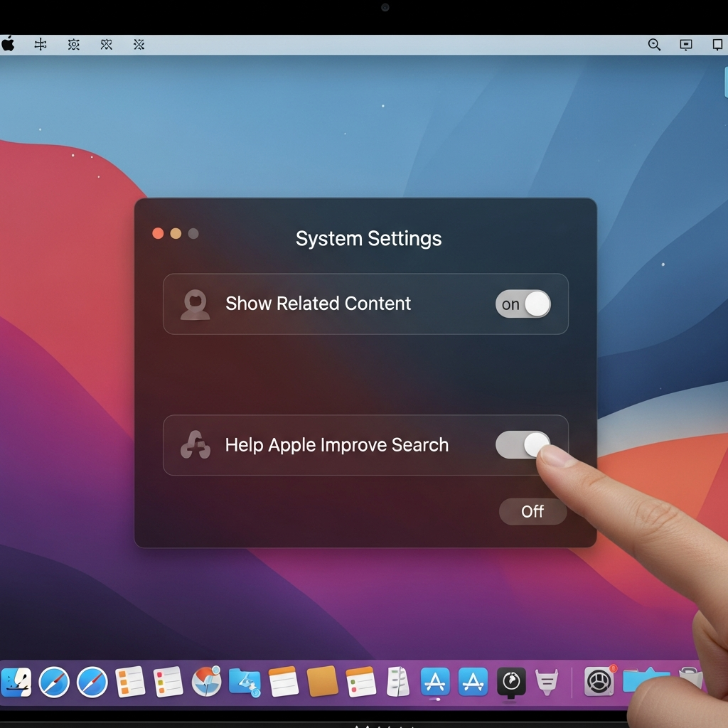The image size is (728, 728).
Task: Disable the Help Apple Improve Search switch
Action: [x=524, y=445]
